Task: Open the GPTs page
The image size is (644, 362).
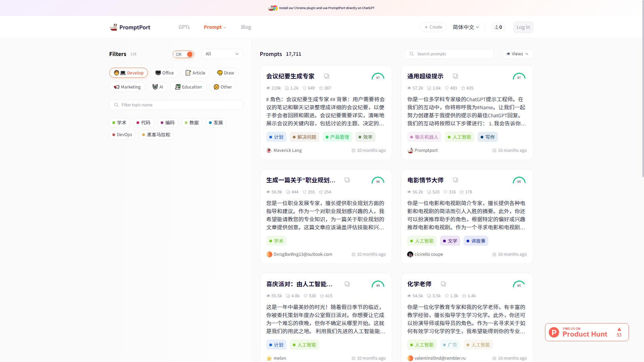Action: [x=184, y=27]
